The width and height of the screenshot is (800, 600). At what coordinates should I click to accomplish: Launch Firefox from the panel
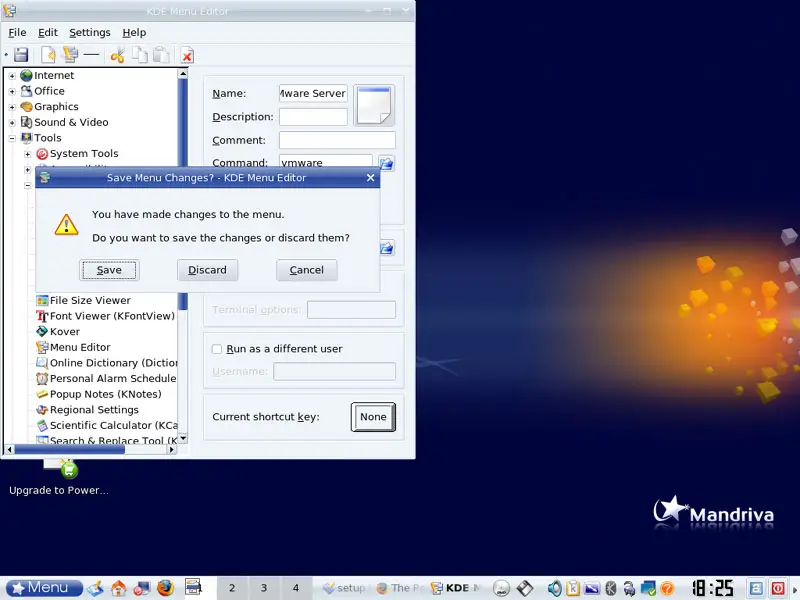coord(165,588)
